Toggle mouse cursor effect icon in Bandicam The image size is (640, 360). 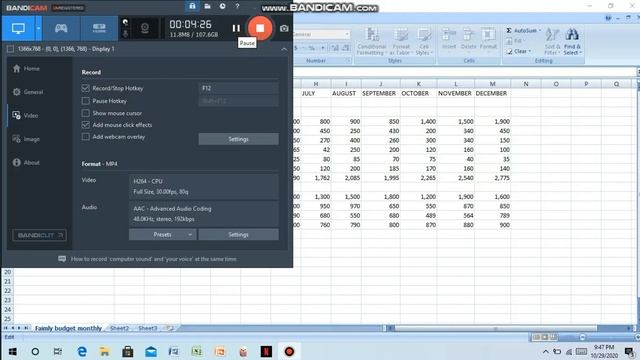pyautogui.click(x=125, y=22)
